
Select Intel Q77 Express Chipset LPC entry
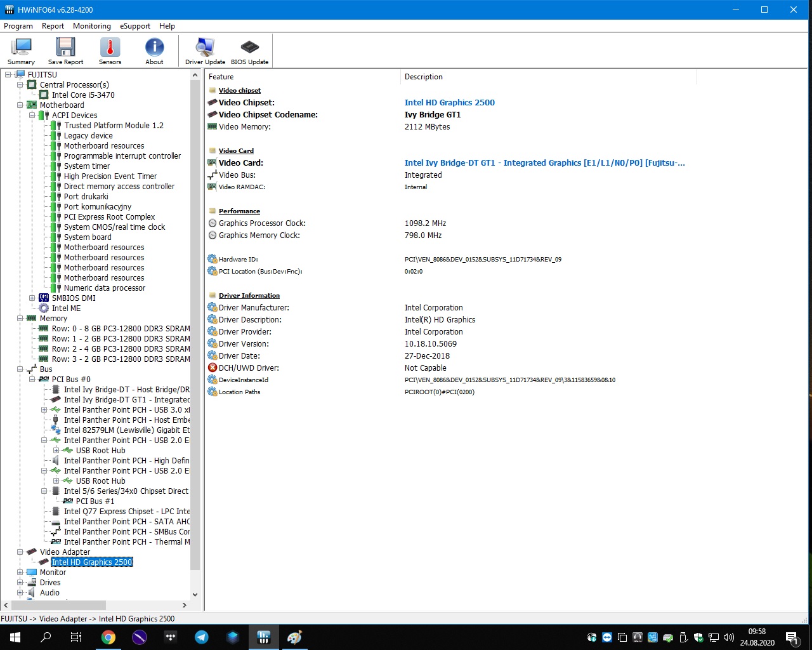127,511
